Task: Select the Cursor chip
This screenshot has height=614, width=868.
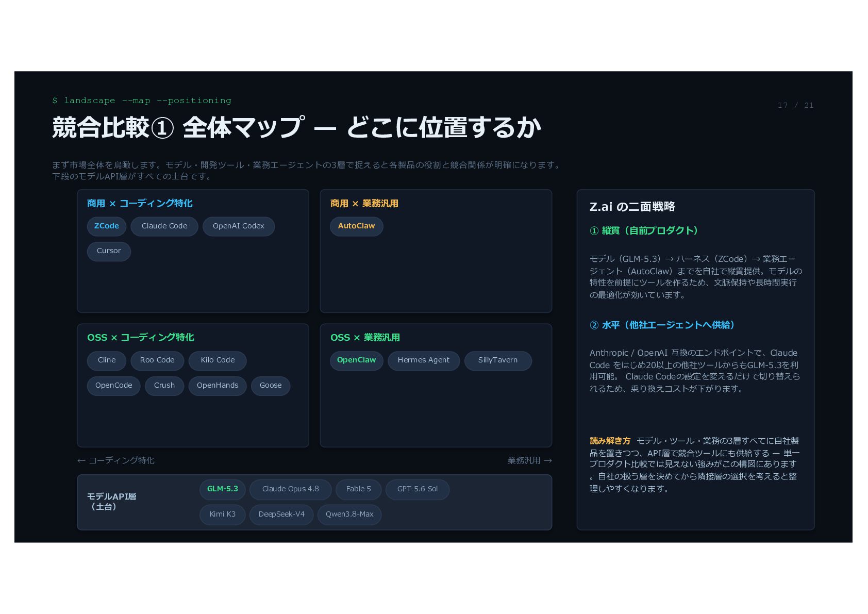Action: tap(109, 251)
